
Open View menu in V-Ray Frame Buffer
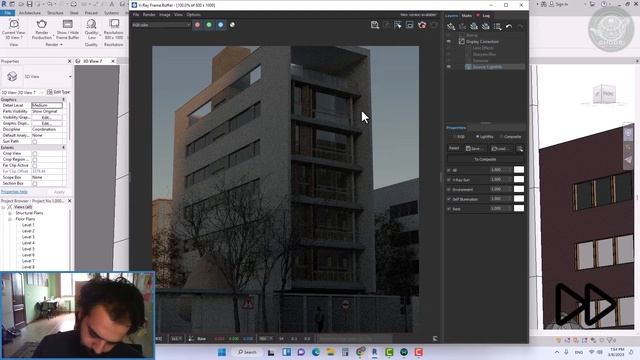coord(178,15)
